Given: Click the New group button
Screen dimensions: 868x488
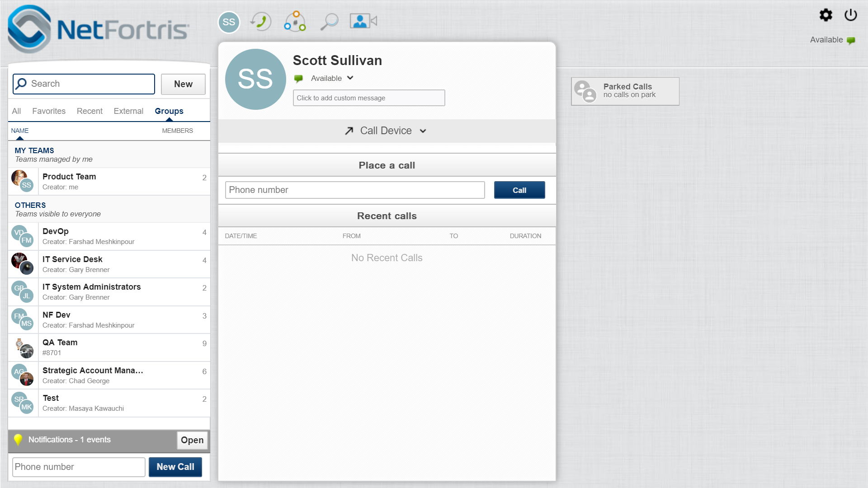Looking at the screenshot, I should 183,84.
